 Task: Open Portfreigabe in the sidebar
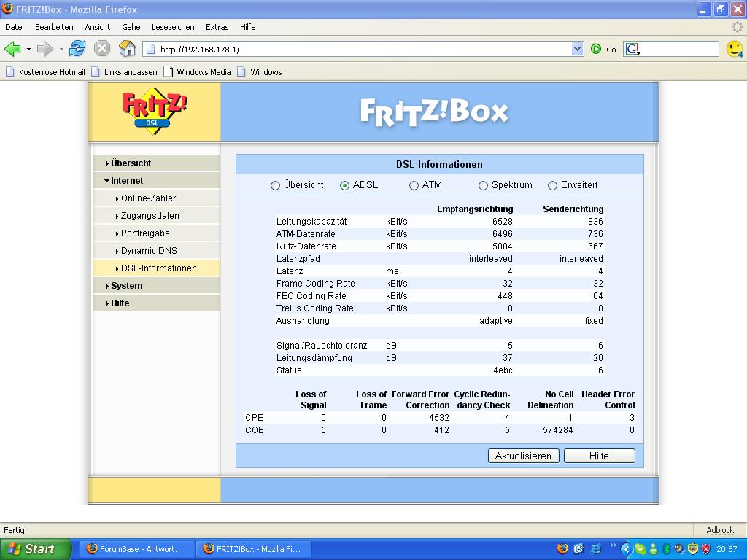point(157,233)
